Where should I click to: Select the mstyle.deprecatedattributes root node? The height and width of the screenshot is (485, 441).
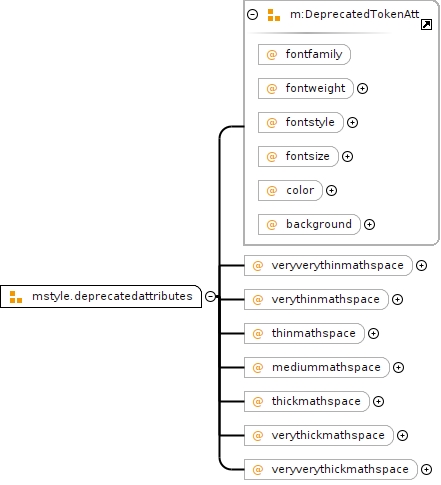101,296
